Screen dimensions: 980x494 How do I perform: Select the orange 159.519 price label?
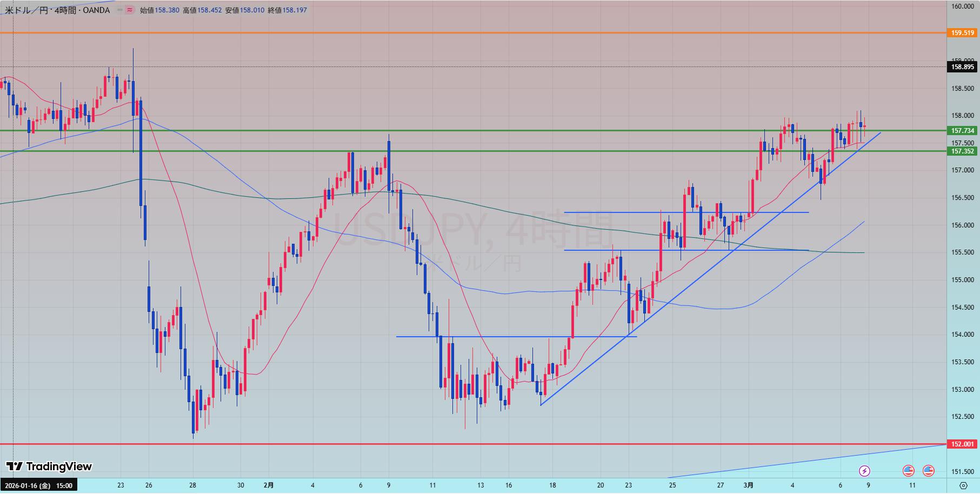(962, 33)
